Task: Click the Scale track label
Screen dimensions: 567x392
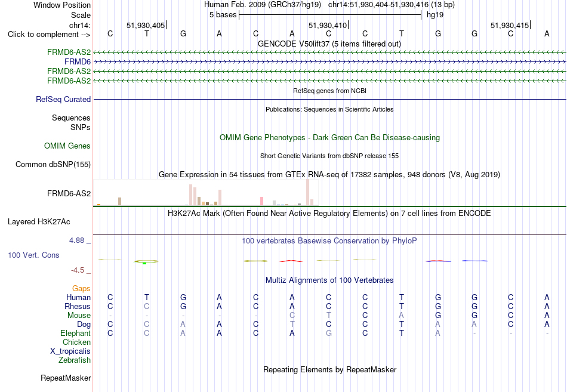Action: 81,15
